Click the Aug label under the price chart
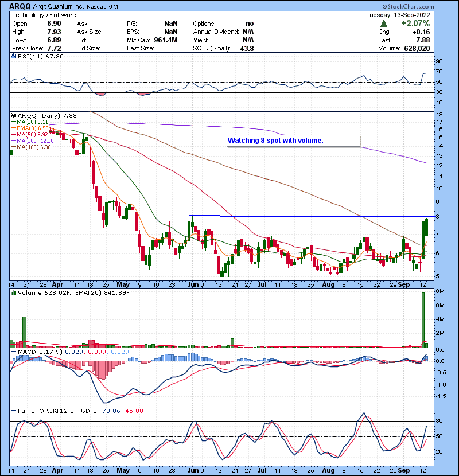This screenshot has height=476, width=459. tap(328, 285)
